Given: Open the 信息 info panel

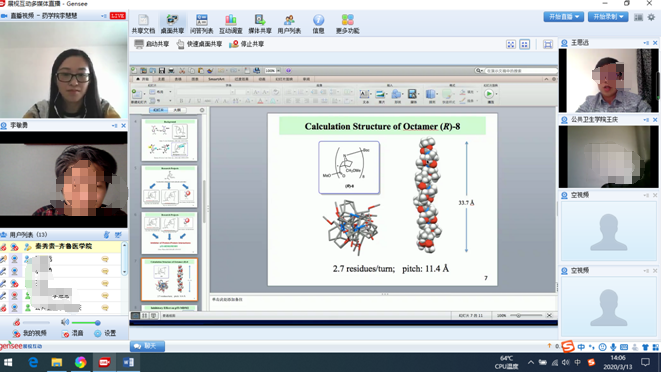Looking at the screenshot, I should point(318,24).
